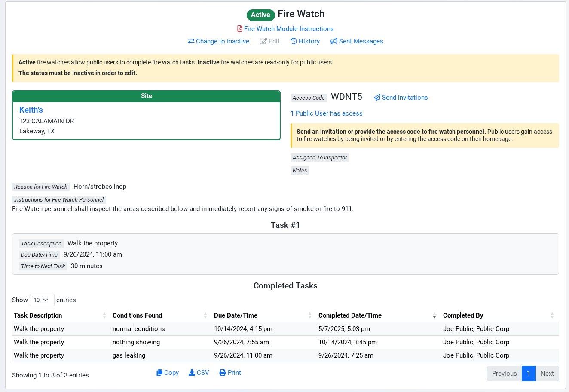This screenshot has width=569, height=392.
Task: Click the megaphone icon for Sent Messages
Action: click(x=333, y=41)
